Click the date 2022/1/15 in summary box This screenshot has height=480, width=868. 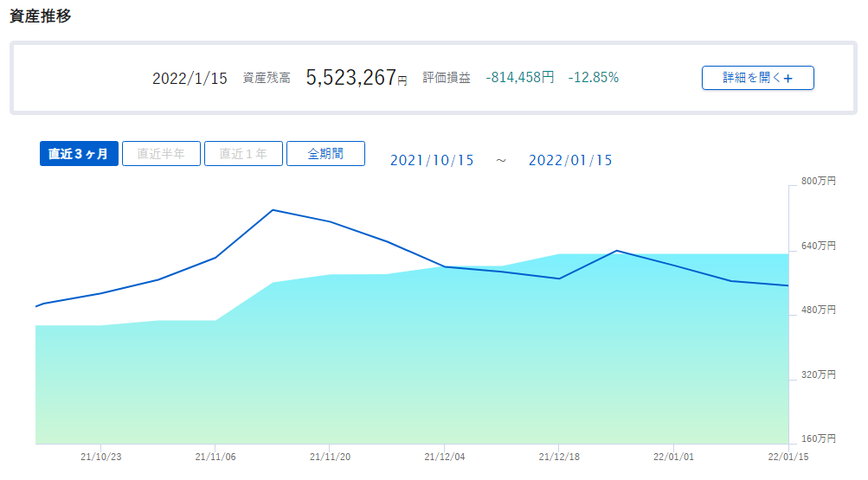tap(190, 79)
